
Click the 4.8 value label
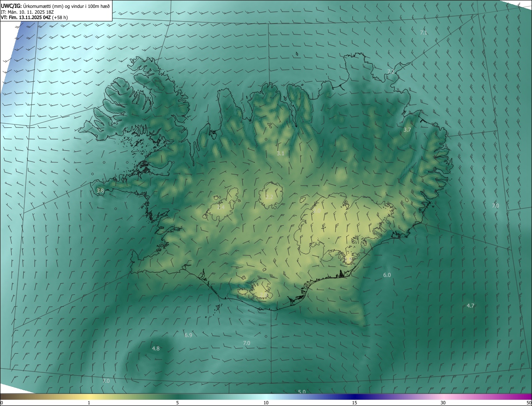pyautogui.click(x=156, y=349)
